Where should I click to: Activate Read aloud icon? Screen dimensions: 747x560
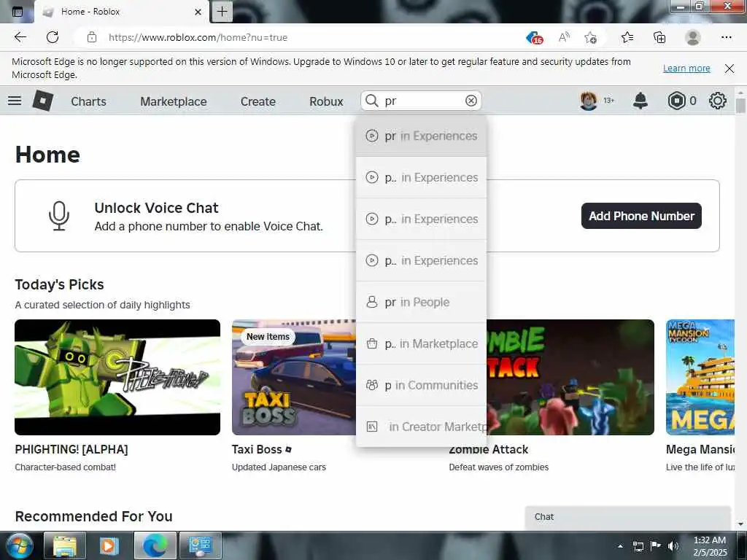tap(564, 37)
